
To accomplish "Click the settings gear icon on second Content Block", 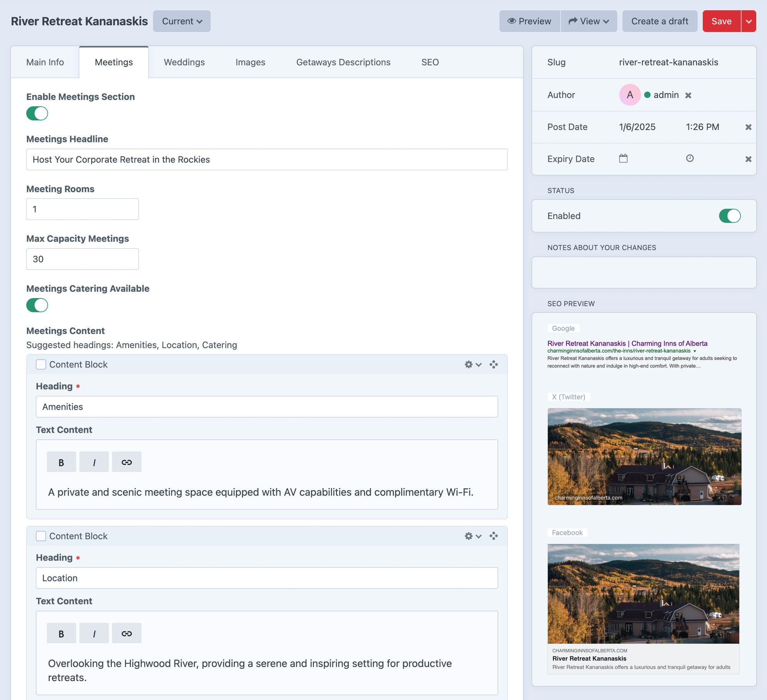I will click(468, 535).
